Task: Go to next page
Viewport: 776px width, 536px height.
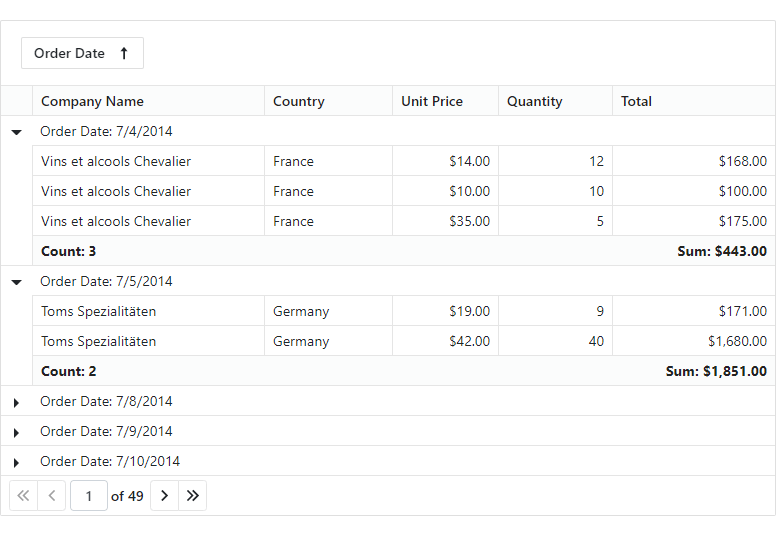Action: point(165,496)
